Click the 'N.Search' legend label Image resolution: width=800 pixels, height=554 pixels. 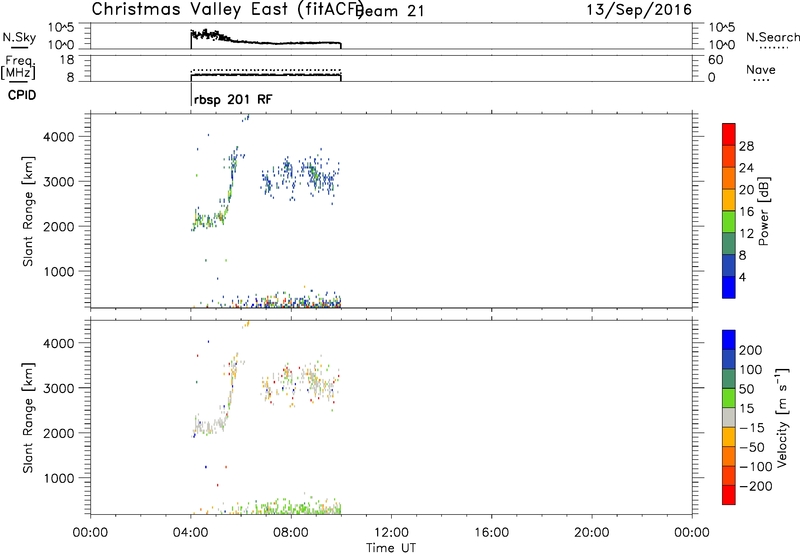772,37
